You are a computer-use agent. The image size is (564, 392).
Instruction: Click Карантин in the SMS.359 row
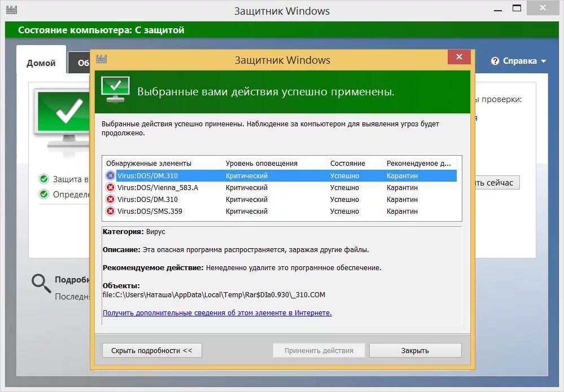(402, 212)
